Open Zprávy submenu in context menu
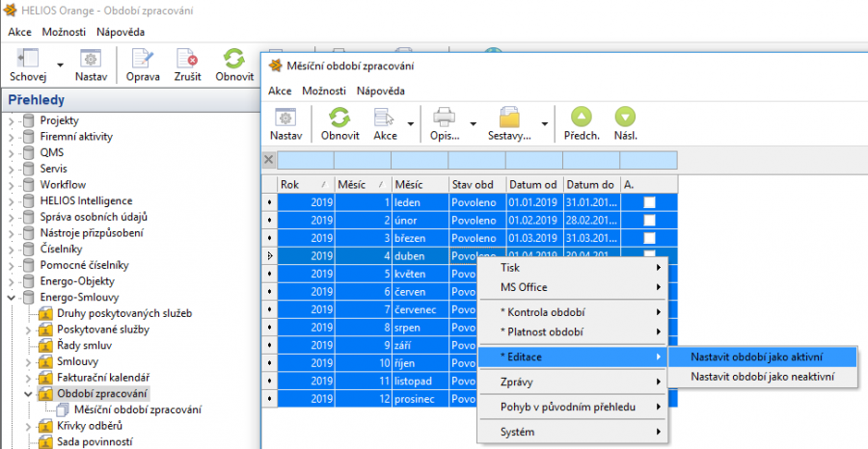 point(573,383)
